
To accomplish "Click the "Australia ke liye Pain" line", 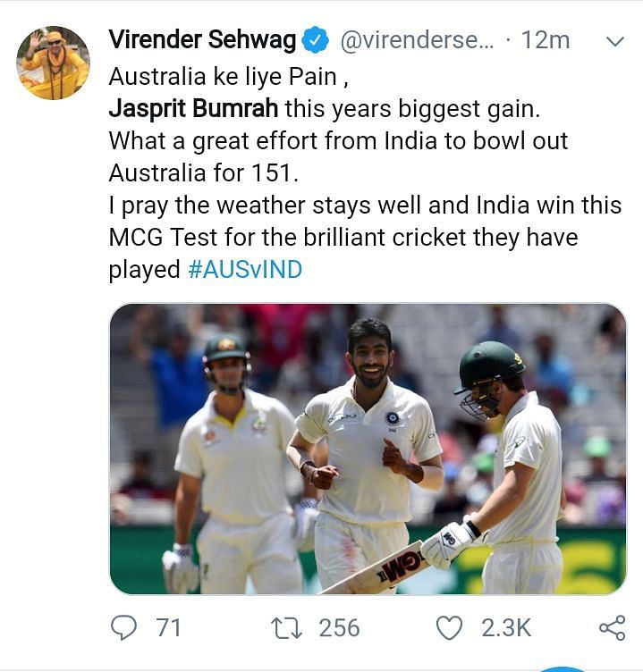I will (x=223, y=77).
